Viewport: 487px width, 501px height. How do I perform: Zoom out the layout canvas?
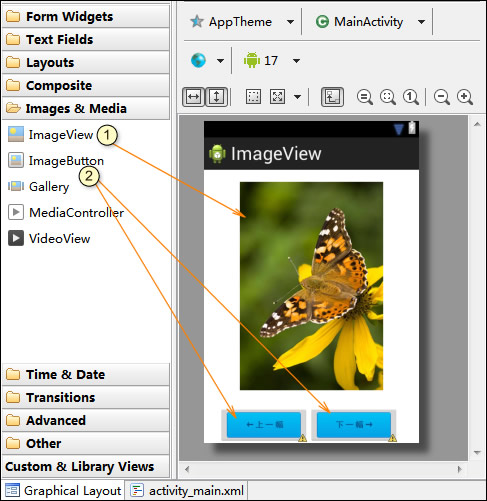tap(442, 97)
